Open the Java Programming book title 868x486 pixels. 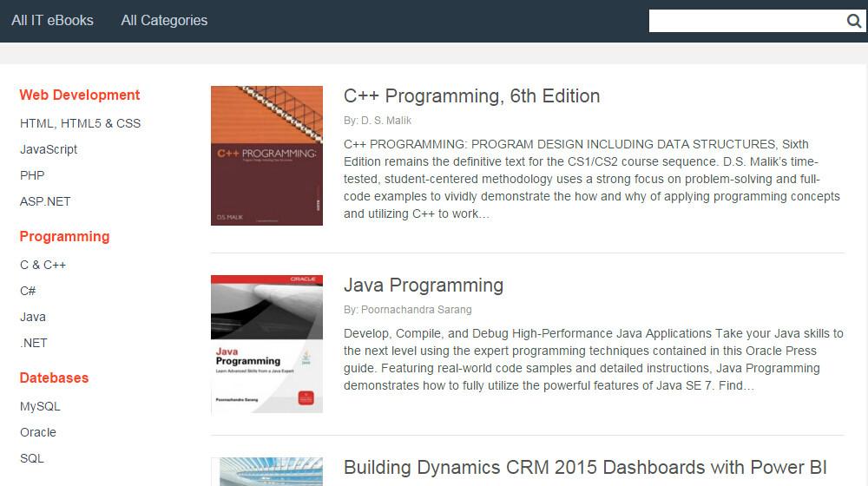point(423,285)
